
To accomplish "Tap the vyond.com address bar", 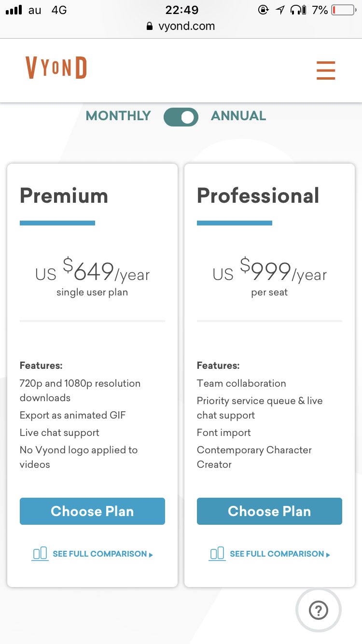I will (186, 26).
